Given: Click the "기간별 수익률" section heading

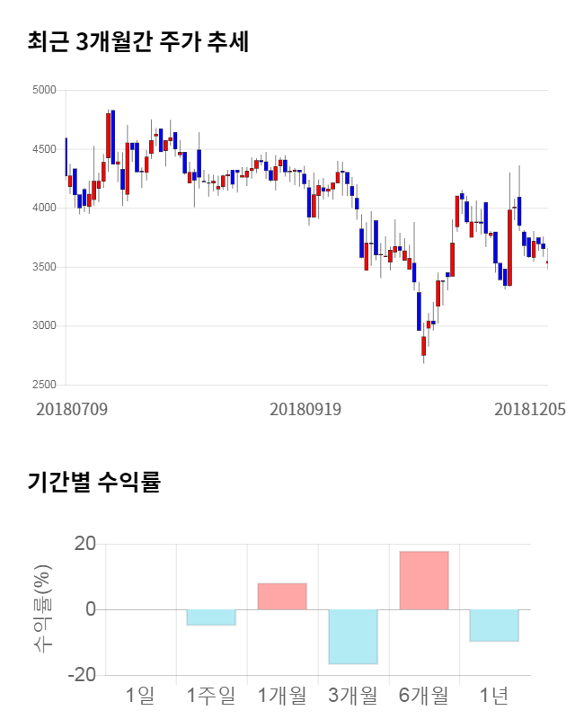Looking at the screenshot, I should [93, 482].
